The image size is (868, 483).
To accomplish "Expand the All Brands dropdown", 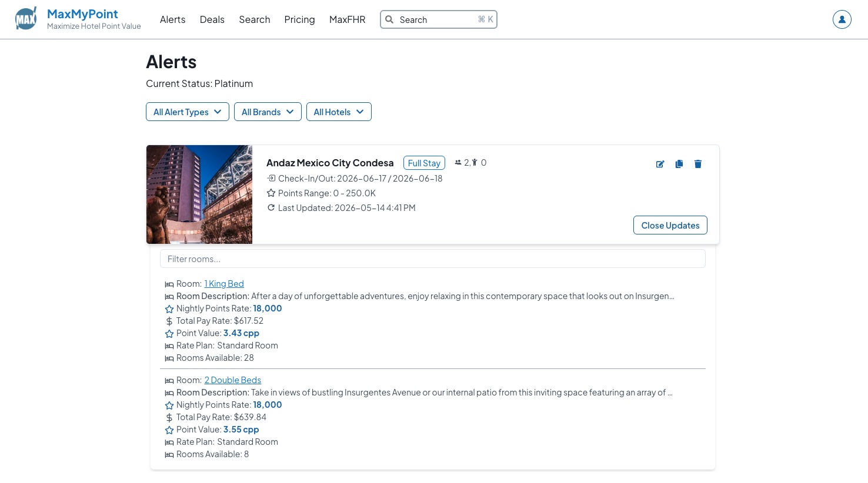I will 268,112.
